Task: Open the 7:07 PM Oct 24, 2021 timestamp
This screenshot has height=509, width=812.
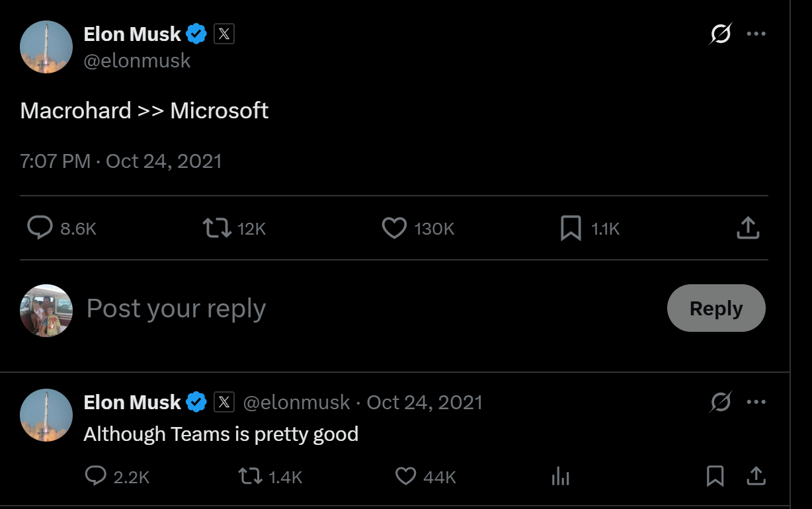Action: pos(121,161)
